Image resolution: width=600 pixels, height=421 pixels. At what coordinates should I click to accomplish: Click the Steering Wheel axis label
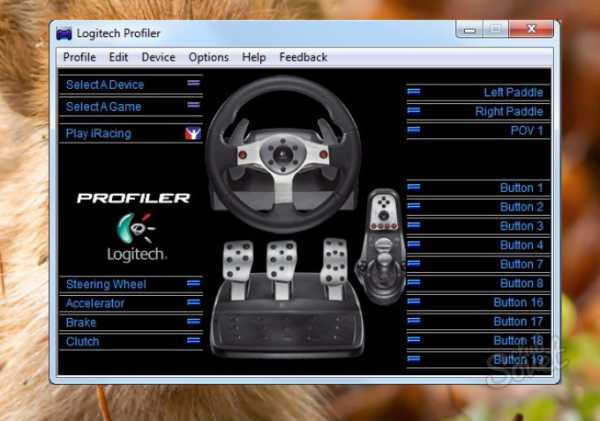click(106, 284)
